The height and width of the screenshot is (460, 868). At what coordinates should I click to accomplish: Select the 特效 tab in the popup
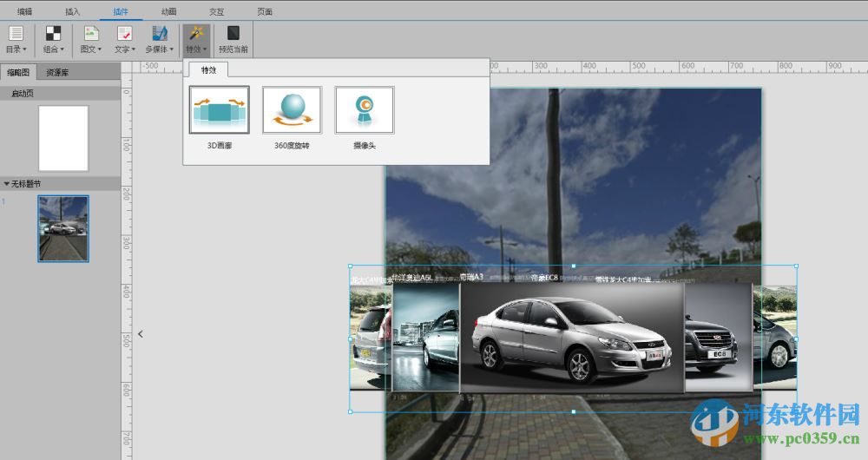[208, 69]
